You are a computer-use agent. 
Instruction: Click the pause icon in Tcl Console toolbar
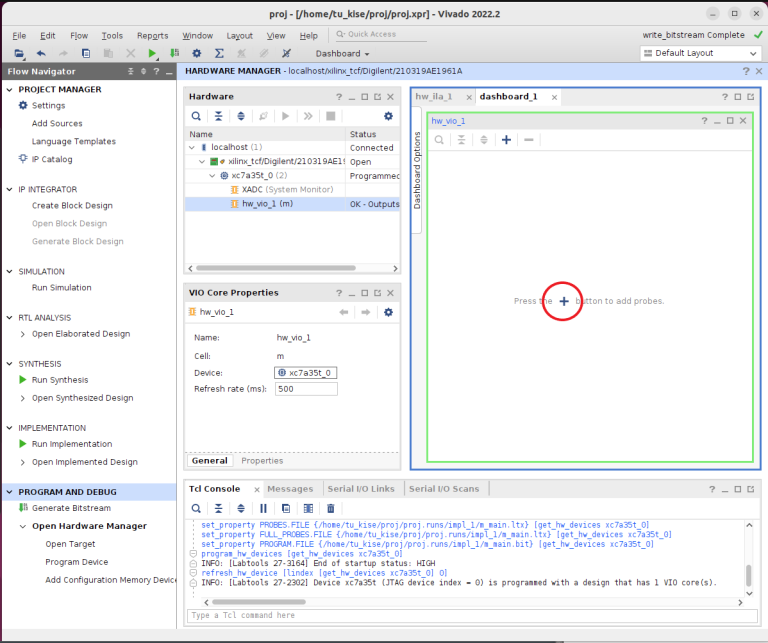[x=264, y=508]
